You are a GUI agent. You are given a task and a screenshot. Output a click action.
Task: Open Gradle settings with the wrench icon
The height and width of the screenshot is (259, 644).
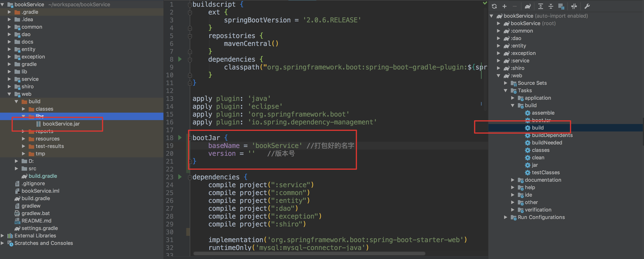[587, 6]
